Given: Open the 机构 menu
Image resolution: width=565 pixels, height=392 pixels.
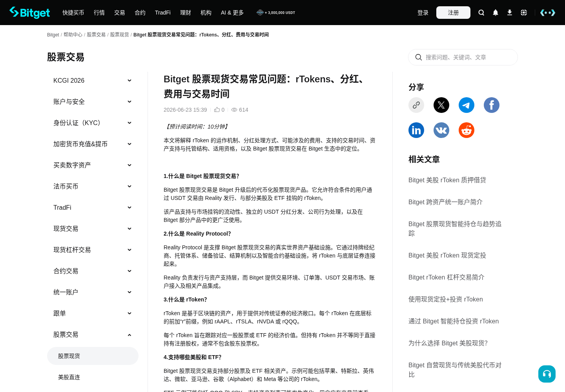Looking at the screenshot, I should [206, 13].
